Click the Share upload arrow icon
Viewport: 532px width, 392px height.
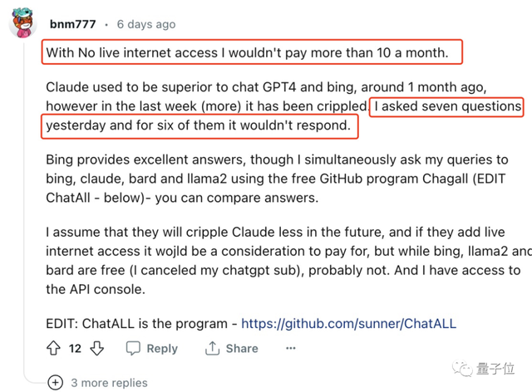[x=212, y=349]
